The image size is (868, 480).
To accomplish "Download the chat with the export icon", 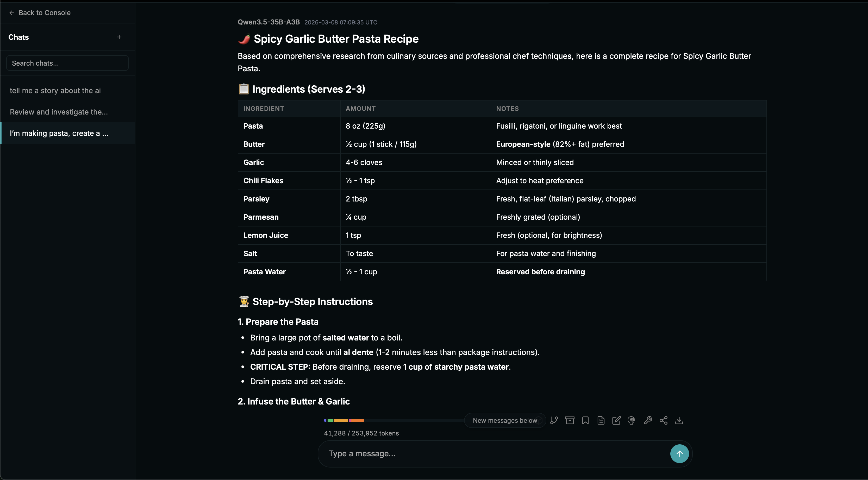I will [x=679, y=420].
